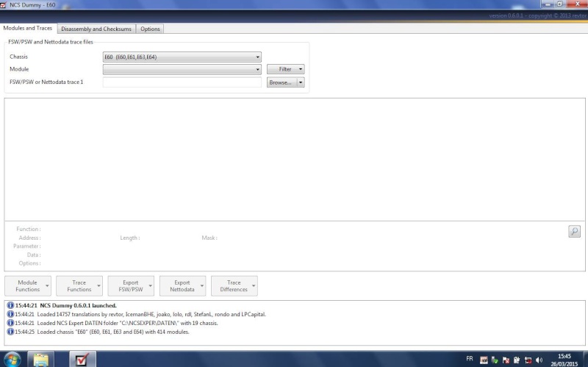
Task: Click the first tray icon next to FR
Action: [x=484, y=360]
